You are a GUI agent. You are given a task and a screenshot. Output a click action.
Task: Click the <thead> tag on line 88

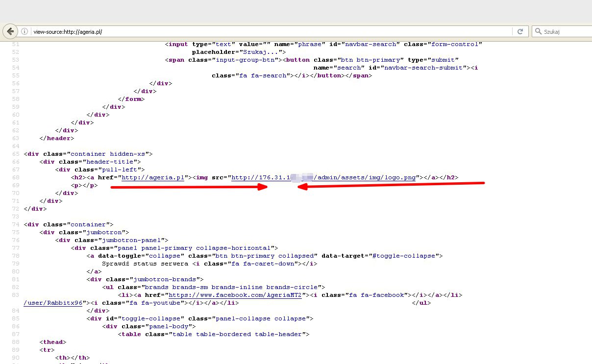[53, 342]
